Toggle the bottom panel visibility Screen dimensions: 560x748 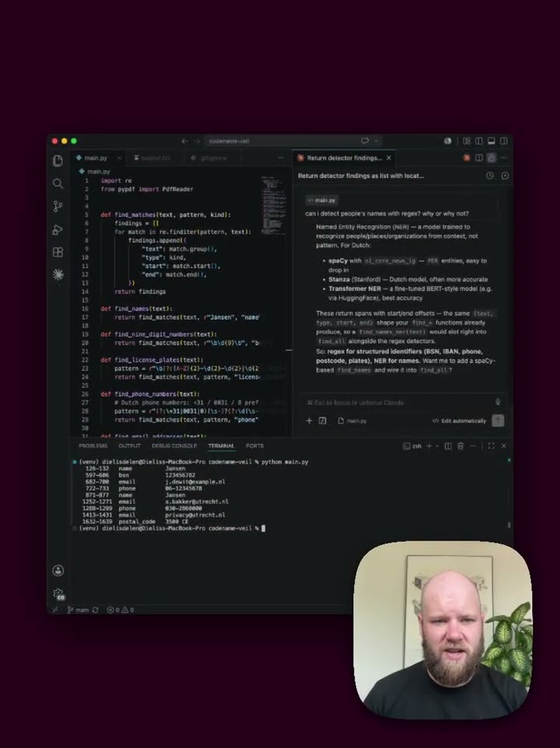[491, 141]
